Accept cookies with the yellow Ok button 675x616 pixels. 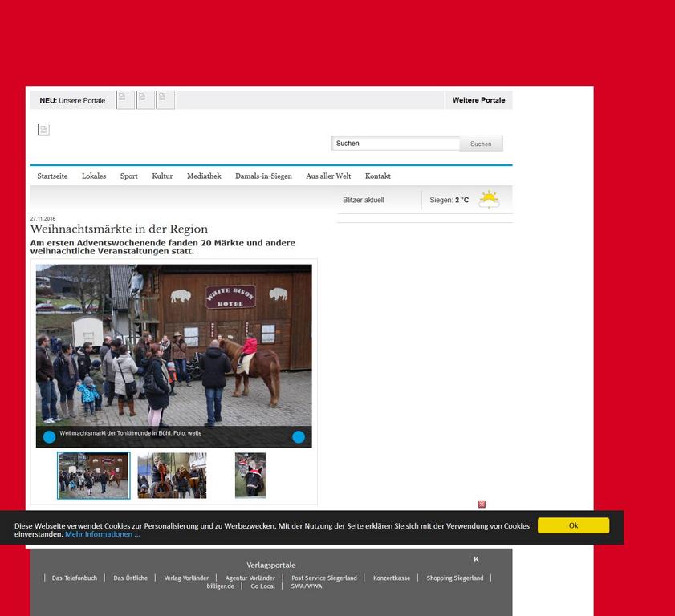point(573,525)
